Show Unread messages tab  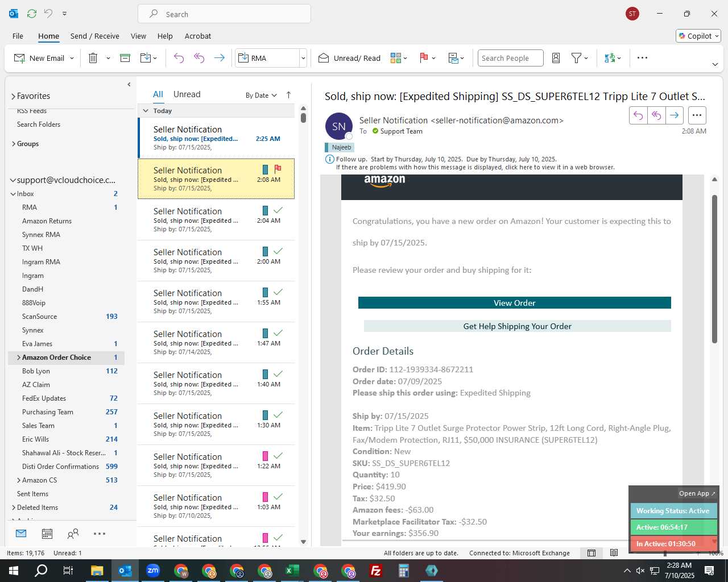tap(187, 94)
